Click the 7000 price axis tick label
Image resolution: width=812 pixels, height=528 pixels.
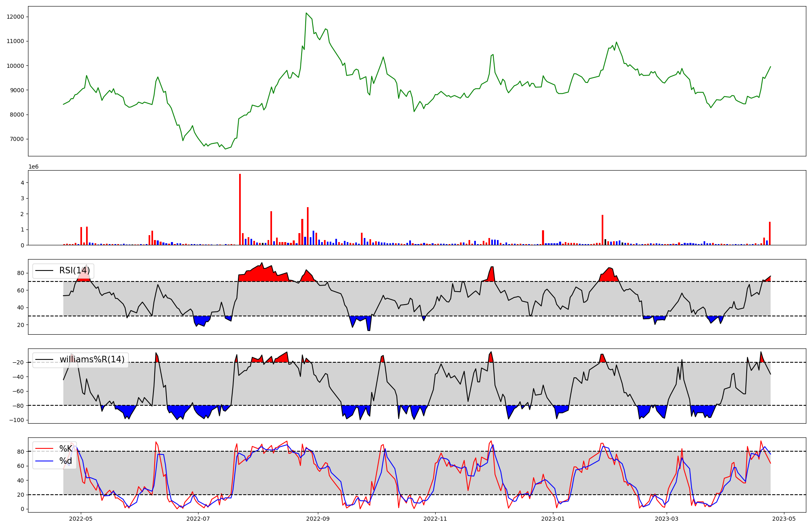(x=16, y=139)
